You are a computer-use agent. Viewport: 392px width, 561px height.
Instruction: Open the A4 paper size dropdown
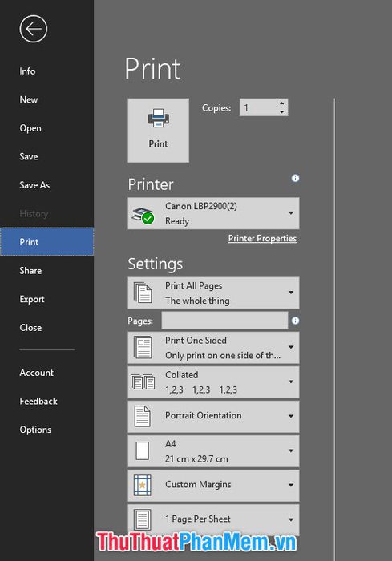pyautogui.click(x=213, y=450)
